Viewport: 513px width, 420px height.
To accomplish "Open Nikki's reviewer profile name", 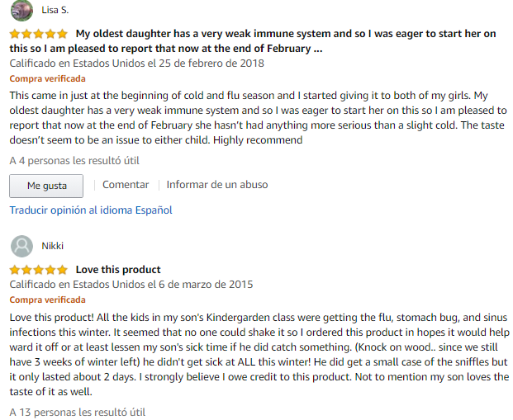I will 52,246.
